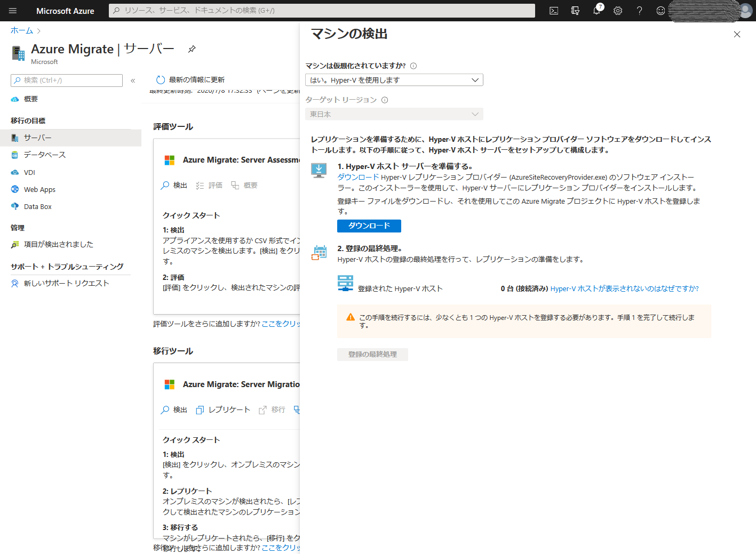This screenshot has width=756, height=554.
Task: Click the Hyper-V host download step icon
Action: [x=319, y=171]
